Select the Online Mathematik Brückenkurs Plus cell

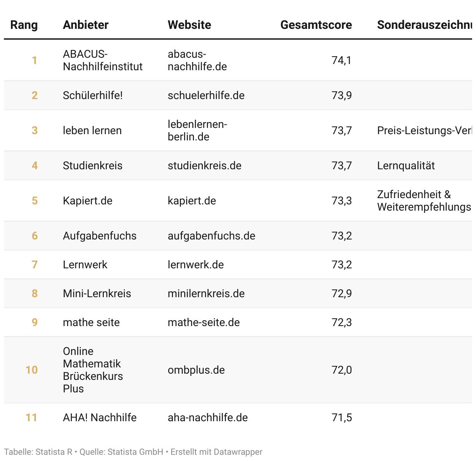point(93,370)
